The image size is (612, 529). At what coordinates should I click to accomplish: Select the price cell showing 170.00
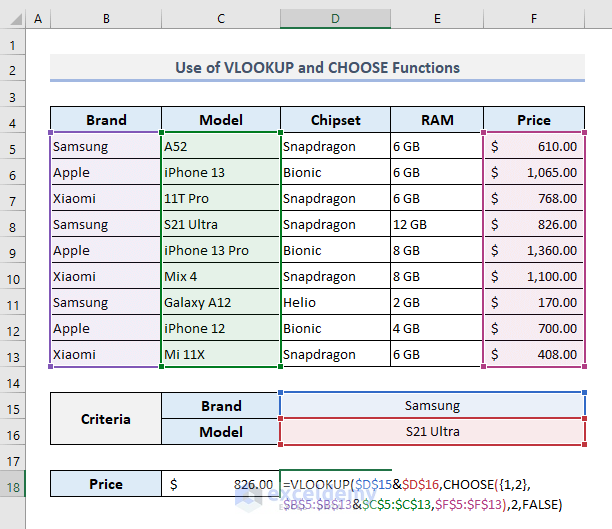[x=534, y=302]
